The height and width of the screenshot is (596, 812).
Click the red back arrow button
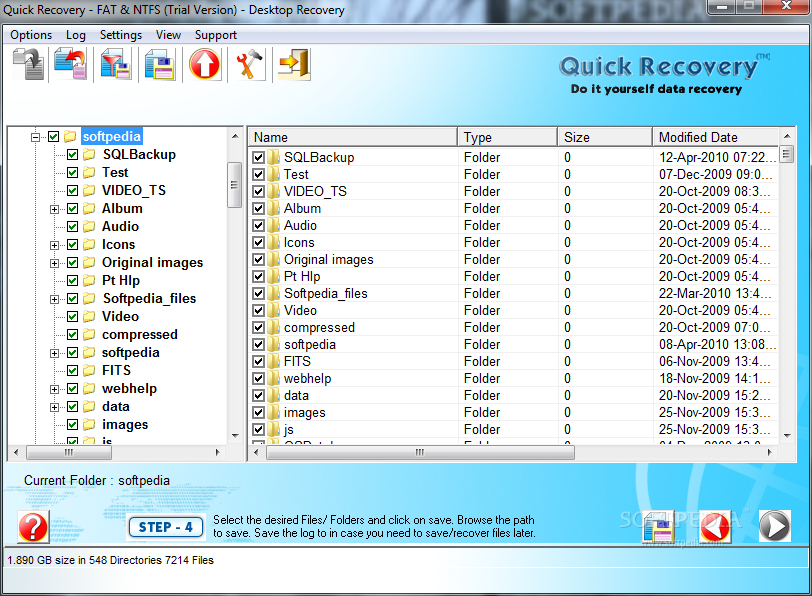(716, 527)
